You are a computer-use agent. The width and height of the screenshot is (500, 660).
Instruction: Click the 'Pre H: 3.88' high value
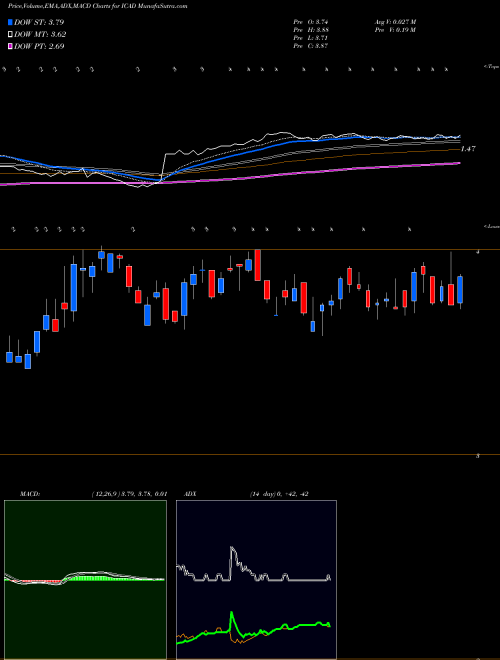311,30
